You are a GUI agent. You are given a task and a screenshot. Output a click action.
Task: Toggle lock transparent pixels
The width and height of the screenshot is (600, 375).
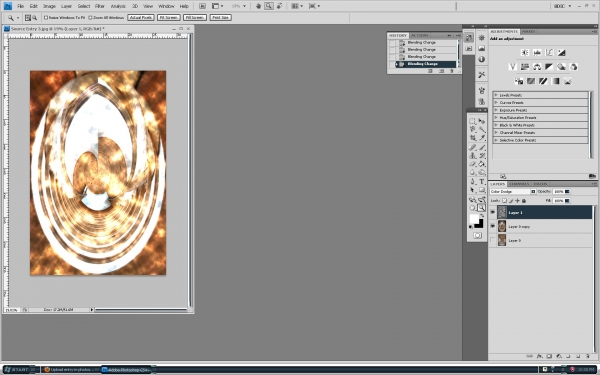[x=504, y=201]
